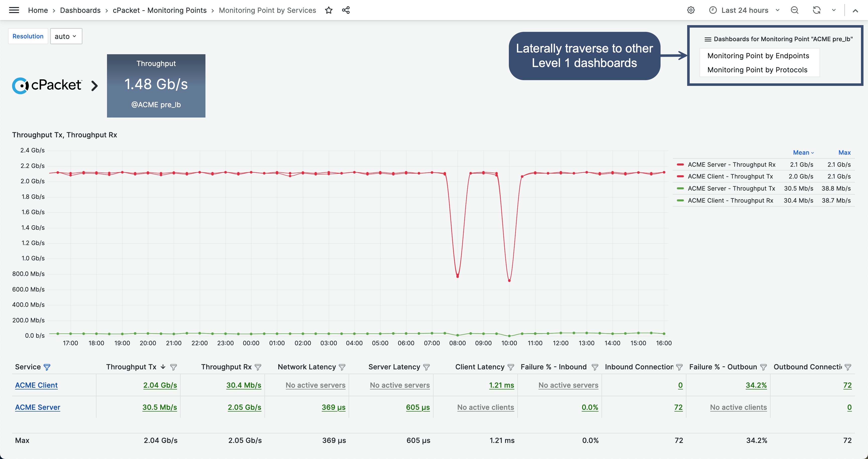Click red swatch for ACME Client Throughput Tx
868x459 pixels.
click(x=680, y=176)
